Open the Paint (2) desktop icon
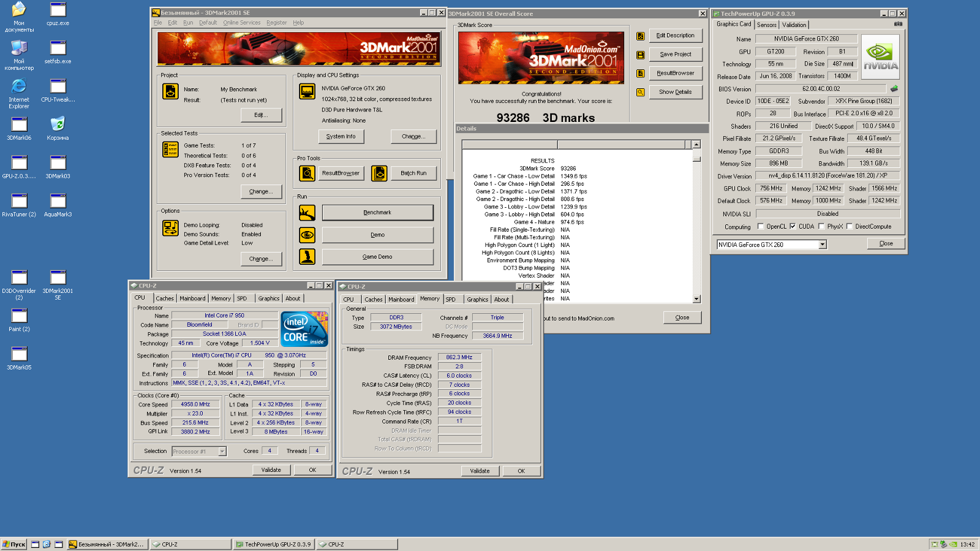 pos(19,320)
